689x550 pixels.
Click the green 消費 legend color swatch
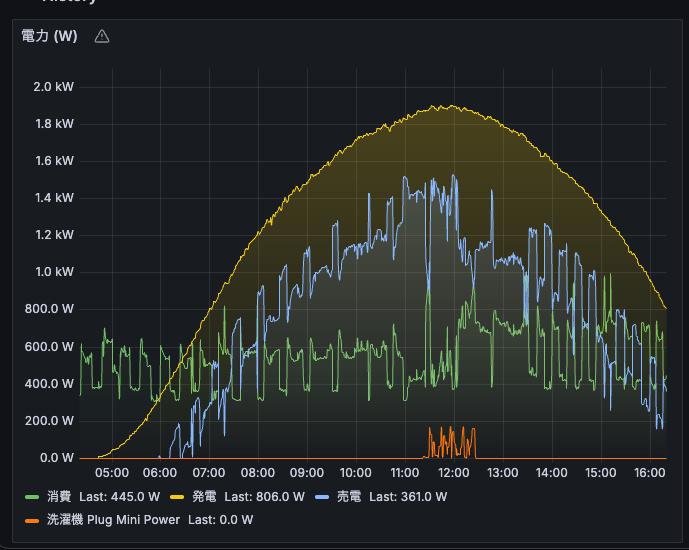tap(31, 496)
